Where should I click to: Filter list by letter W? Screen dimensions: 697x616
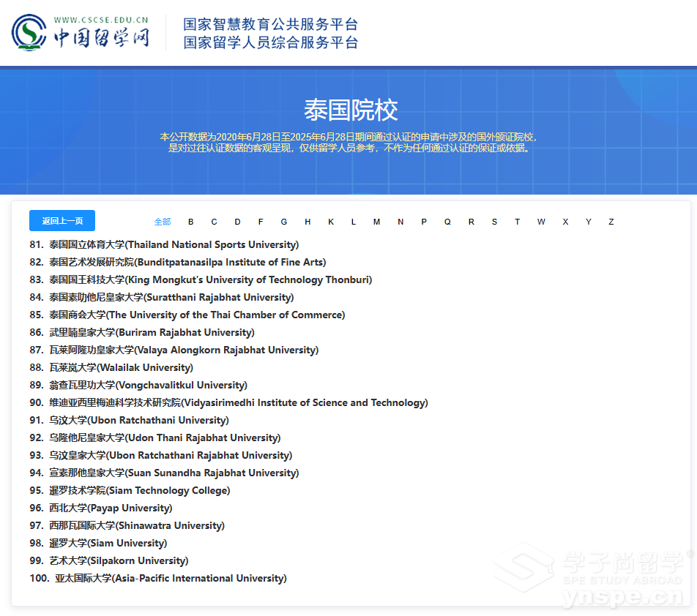(x=541, y=222)
